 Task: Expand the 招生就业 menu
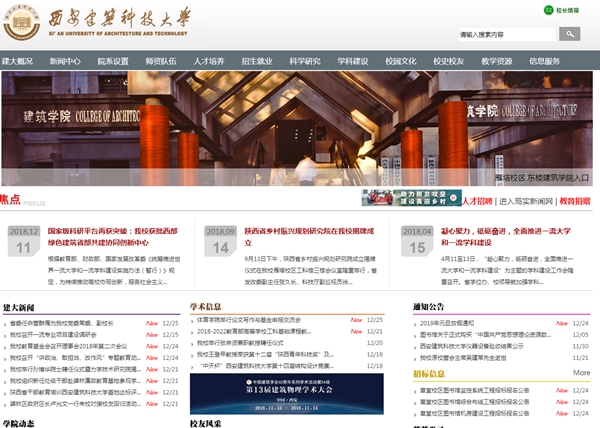pyautogui.click(x=257, y=61)
